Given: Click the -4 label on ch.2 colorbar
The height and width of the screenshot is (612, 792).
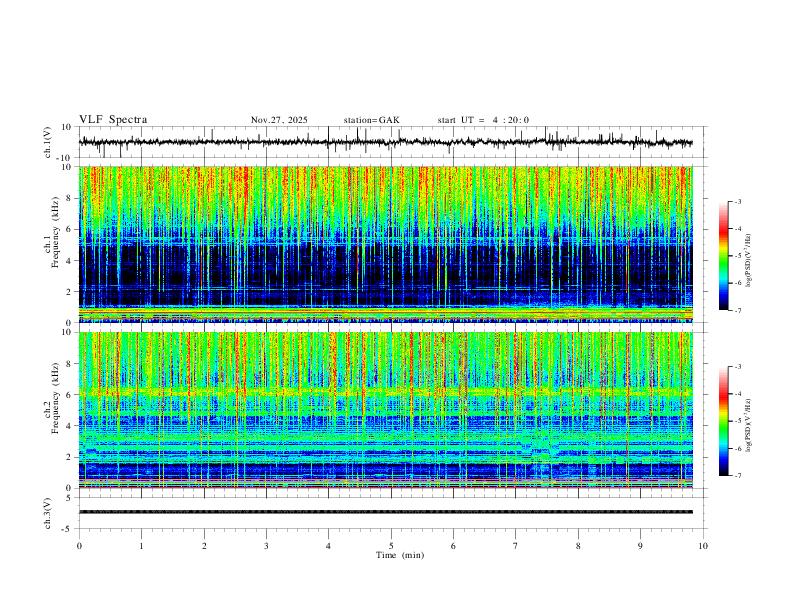Looking at the screenshot, I should point(737,394).
